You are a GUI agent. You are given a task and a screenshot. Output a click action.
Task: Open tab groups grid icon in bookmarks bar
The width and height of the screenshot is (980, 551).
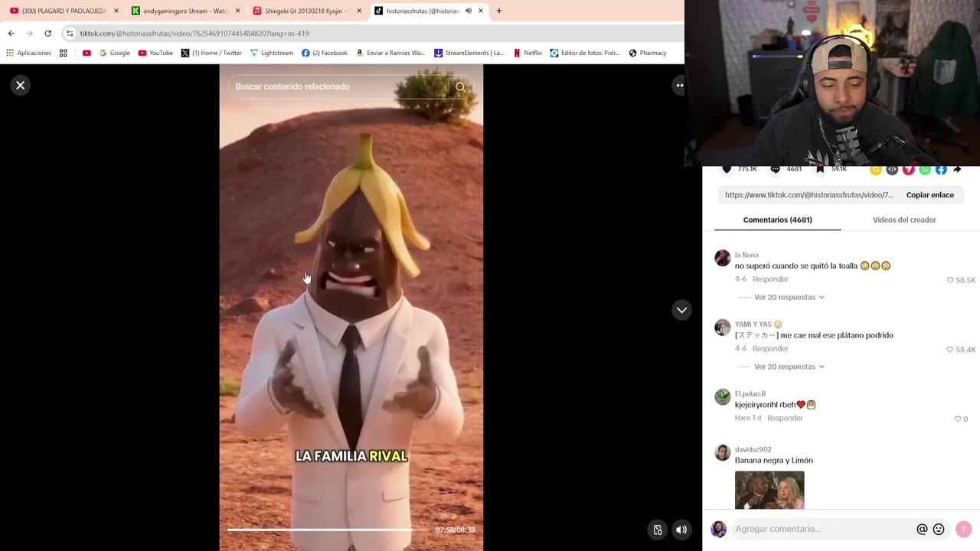pos(64,53)
